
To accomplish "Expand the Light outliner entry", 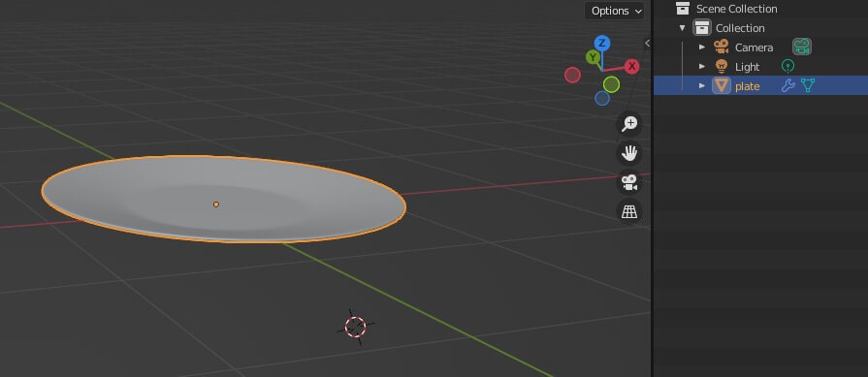I will tap(702, 66).
